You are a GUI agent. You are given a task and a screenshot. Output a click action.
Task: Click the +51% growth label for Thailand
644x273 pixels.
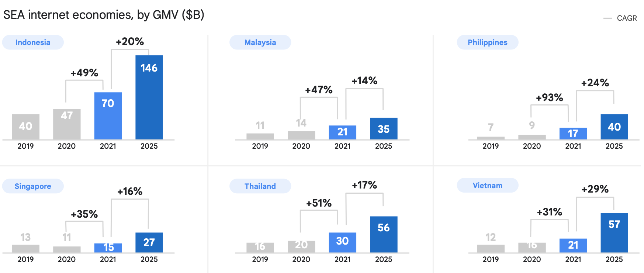coord(319,203)
